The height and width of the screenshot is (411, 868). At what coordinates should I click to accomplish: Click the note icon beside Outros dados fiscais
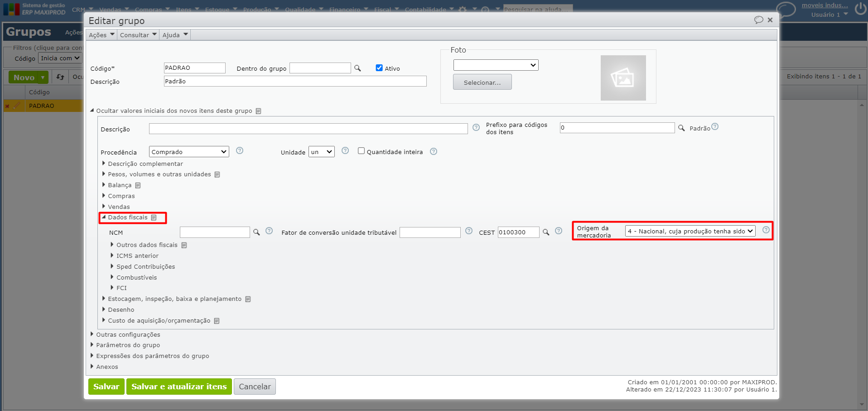[184, 245]
